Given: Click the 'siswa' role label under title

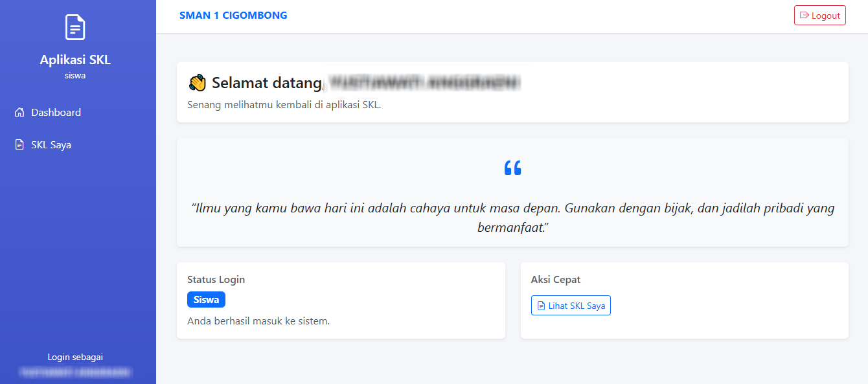Looking at the screenshot, I should (x=75, y=76).
